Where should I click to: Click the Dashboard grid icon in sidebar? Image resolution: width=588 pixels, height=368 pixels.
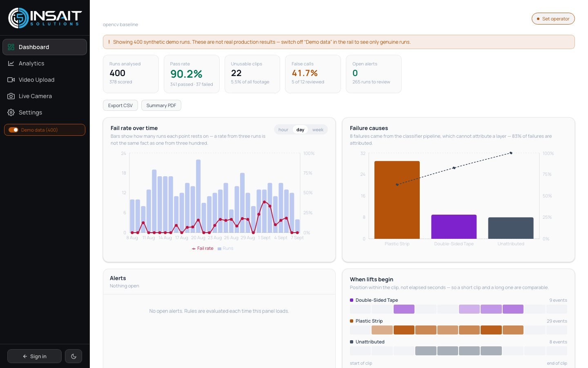tap(11, 47)
